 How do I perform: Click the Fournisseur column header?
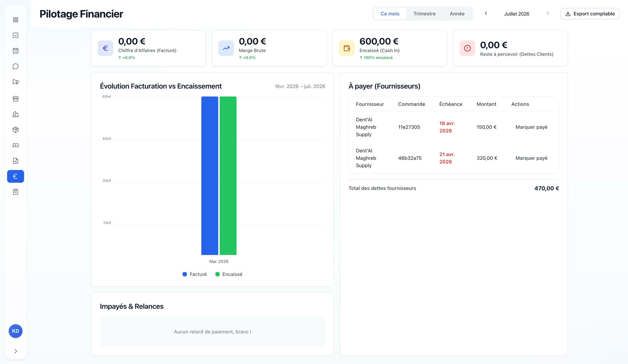tap(370, 104)
